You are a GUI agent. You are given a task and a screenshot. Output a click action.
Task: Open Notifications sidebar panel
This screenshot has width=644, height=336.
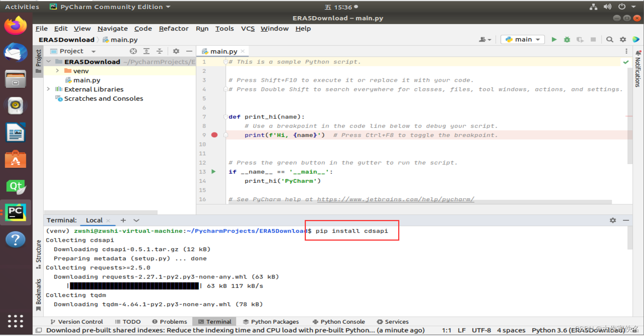(638, 68)
